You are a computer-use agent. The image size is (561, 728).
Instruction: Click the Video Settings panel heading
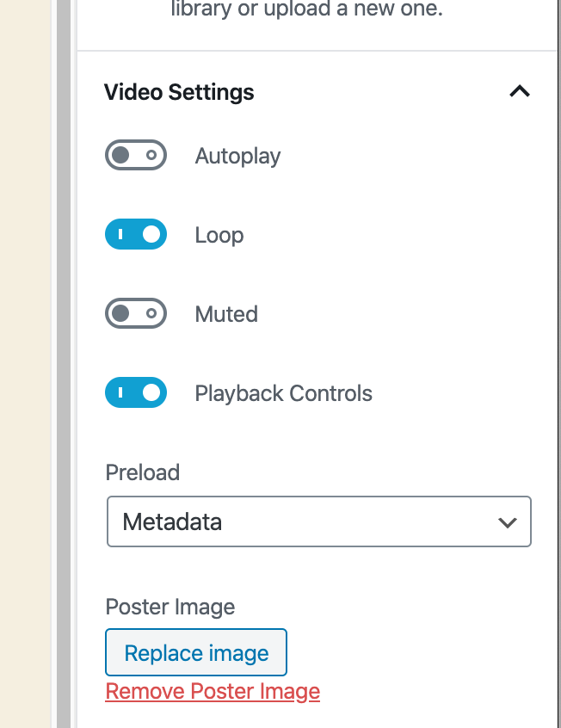pos(179,92)
